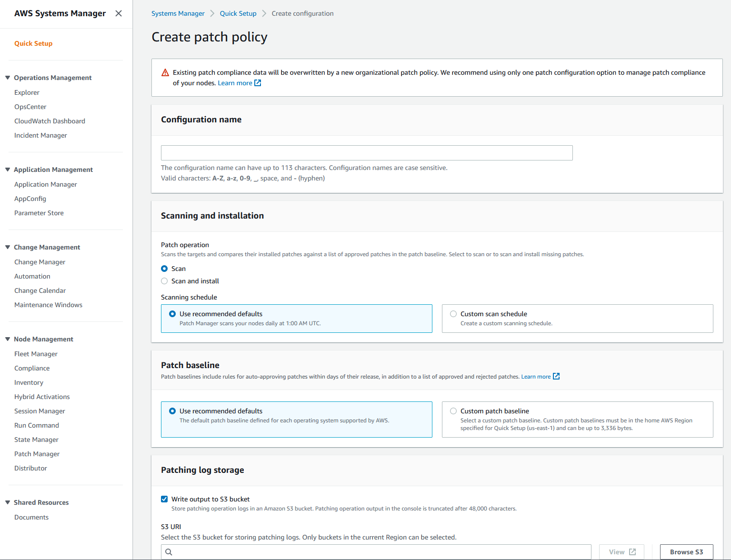Choose Custom scan schedule option
Image resolution: width=731 pixels, height=560 pixels.
(453, 314)
